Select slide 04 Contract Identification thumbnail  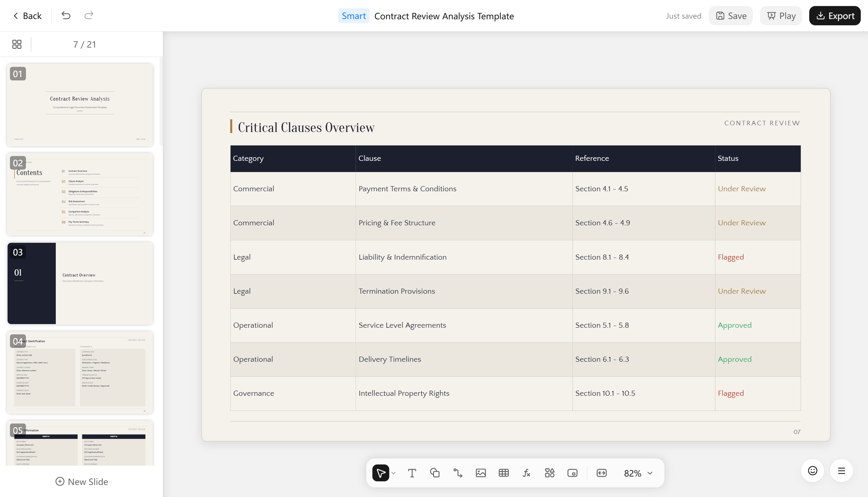80,372
